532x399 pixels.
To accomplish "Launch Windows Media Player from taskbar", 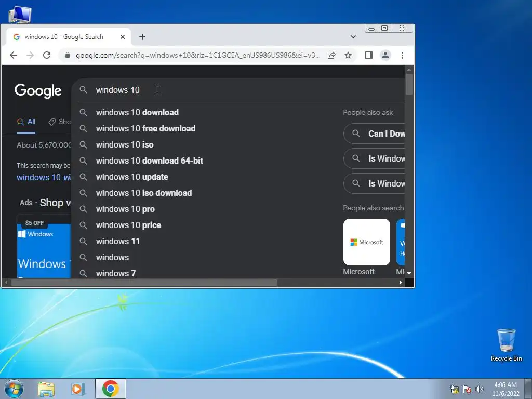I will (78, 389).
